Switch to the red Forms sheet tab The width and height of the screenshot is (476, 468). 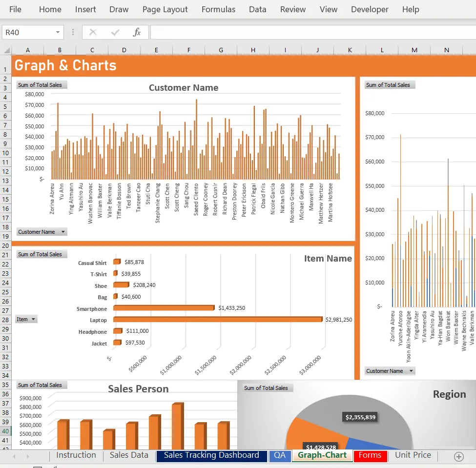pos(370,455)
